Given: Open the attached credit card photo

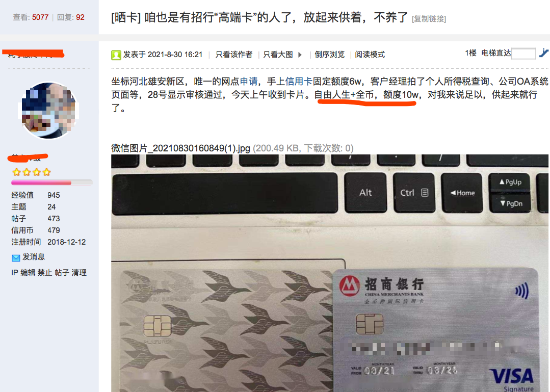Looking at the screenshot, I should pyautogui.click(x=330, y=273).
